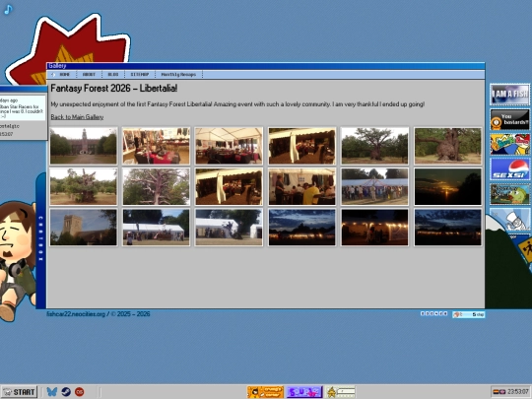Click the colorful cartoon rapper stamp
The height and width of the screenshot is (399, 532).
(509, 144)
